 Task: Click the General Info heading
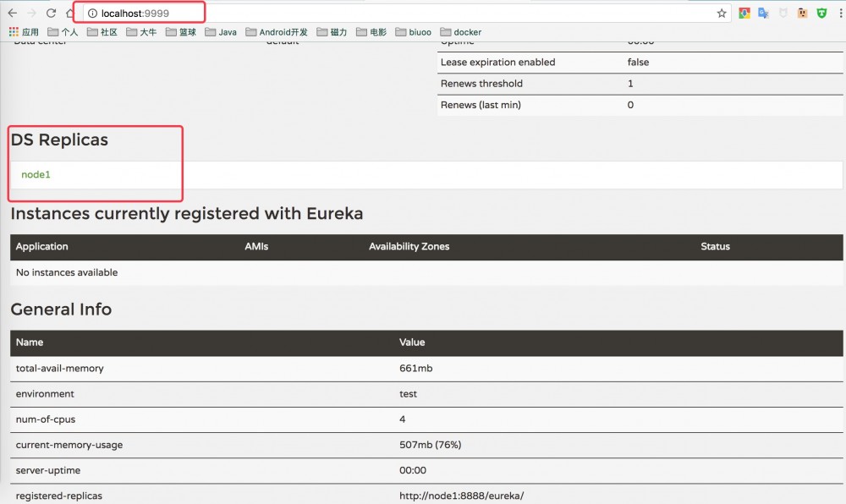click(61, 310)
